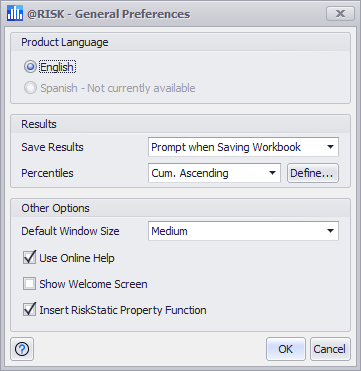The image size is (361, 371).
Task: Select the English language radio button
Action: [x=30, y=67]
